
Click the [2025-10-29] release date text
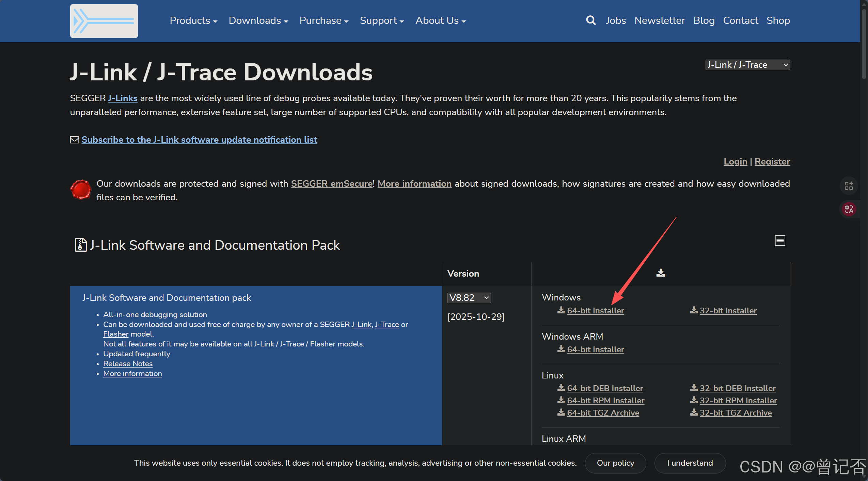pos(476,317)
